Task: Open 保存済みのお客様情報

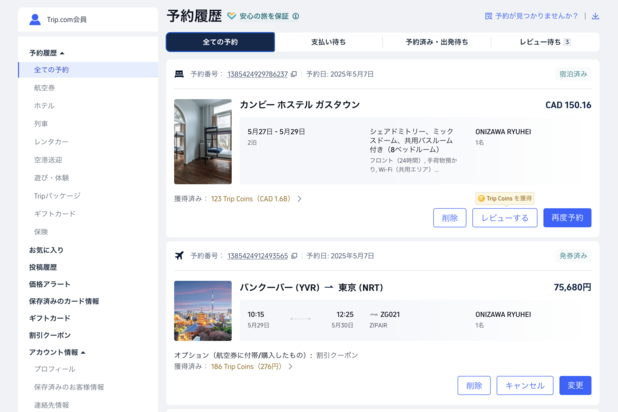Action: pyautogui.click(x=69, y=387)
